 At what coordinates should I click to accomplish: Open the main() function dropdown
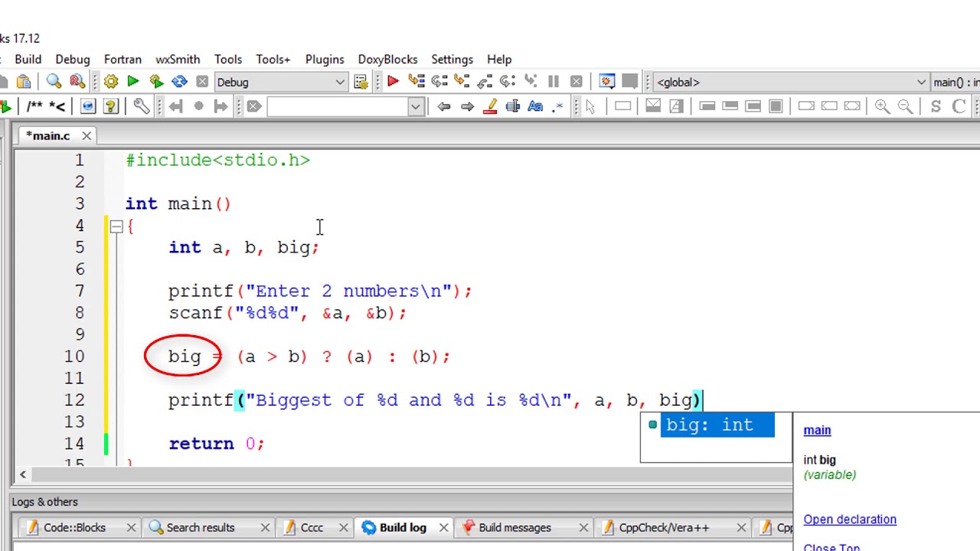click(955, 82)
